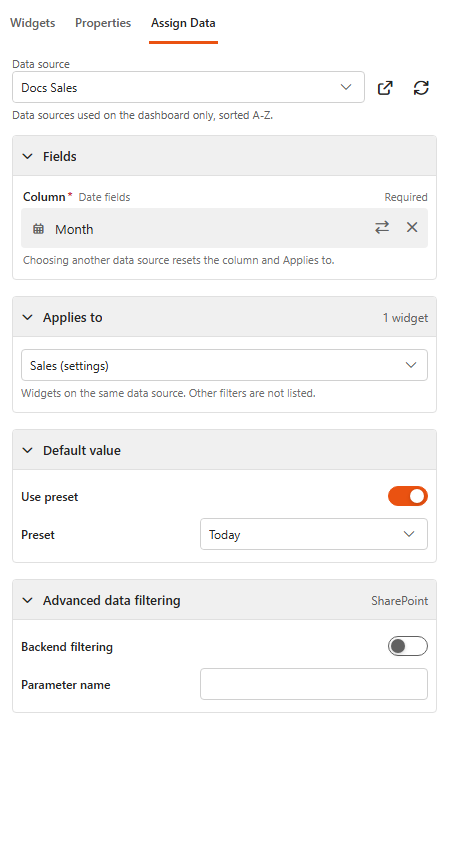Click the '1 widget' count text
449x846 pixels.
pos(405,318)
